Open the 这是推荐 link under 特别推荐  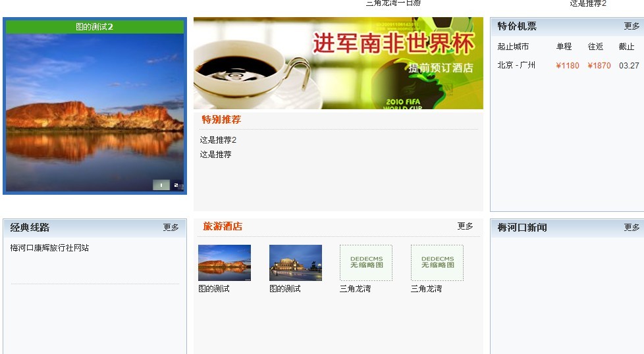click(215, 154)
